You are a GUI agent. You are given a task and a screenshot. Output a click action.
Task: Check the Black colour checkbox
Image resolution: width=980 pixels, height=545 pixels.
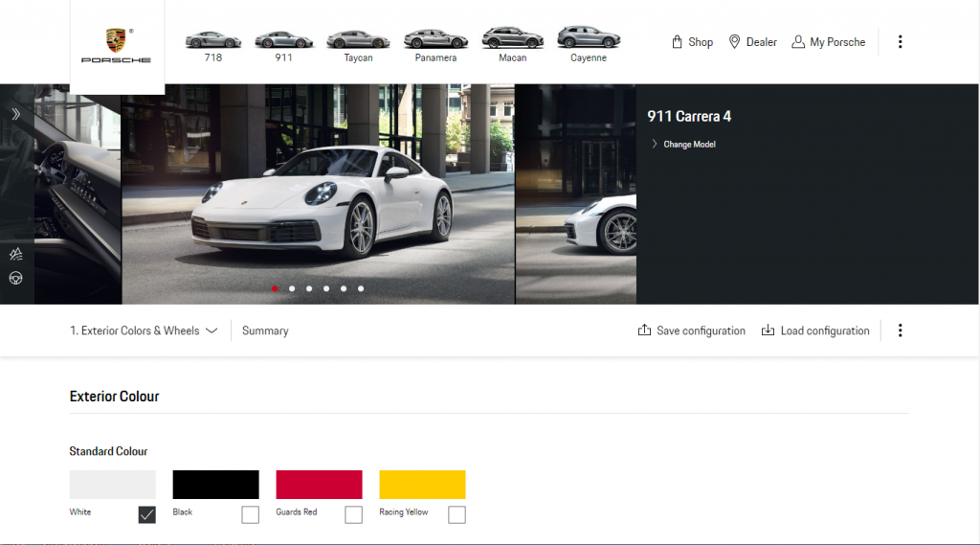pyautogui.click(x=250, y=514)
